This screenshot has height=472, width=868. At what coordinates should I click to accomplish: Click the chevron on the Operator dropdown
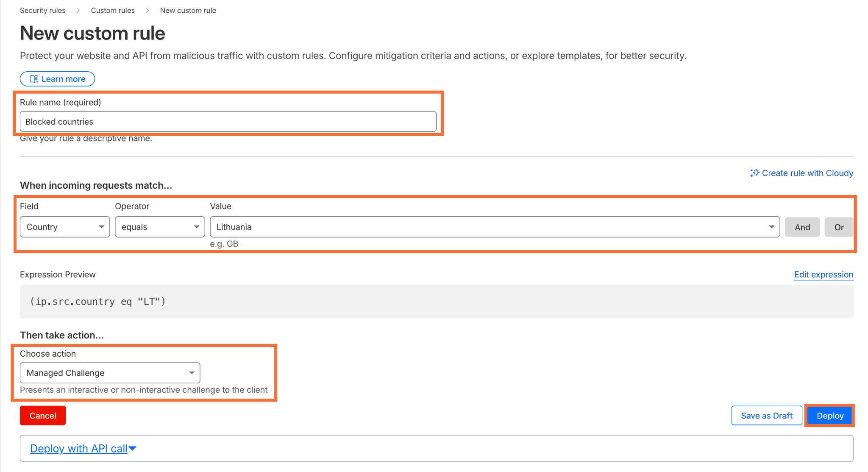tap(196, 227)
